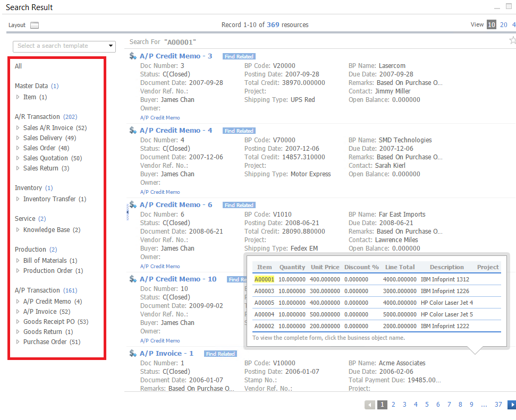The height and width of the screenshot is (420, 516).
Task: Click the next page arrow in pagination
Action: [512, 405]
